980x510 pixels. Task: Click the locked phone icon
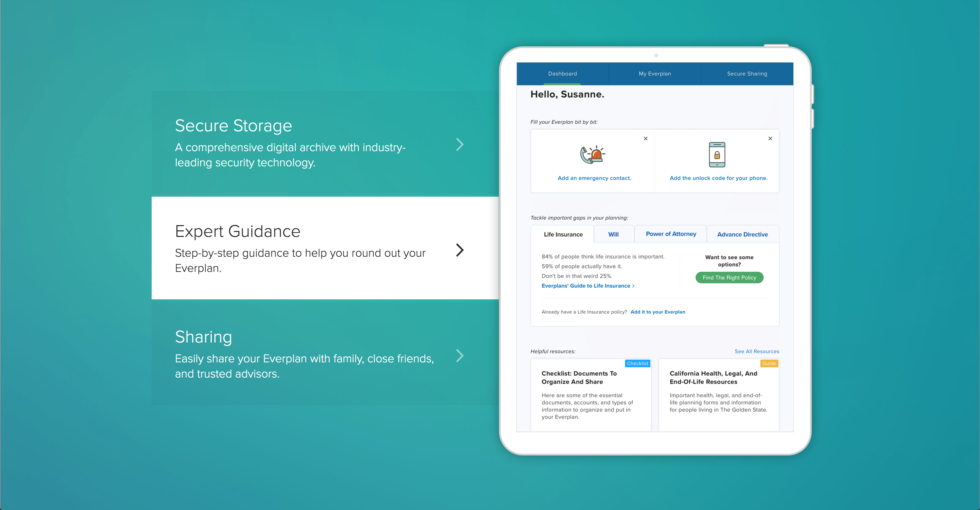tap(717, 155)
